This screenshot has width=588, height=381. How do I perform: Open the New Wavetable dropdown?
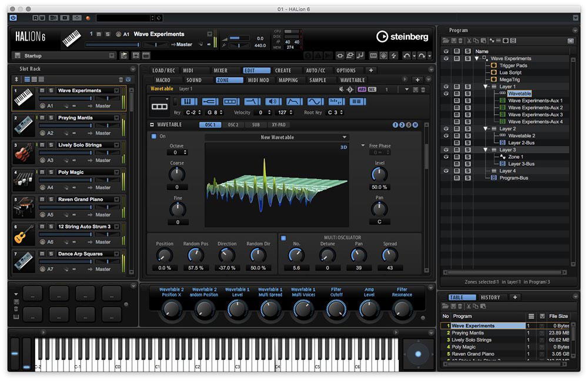point(277,137)
